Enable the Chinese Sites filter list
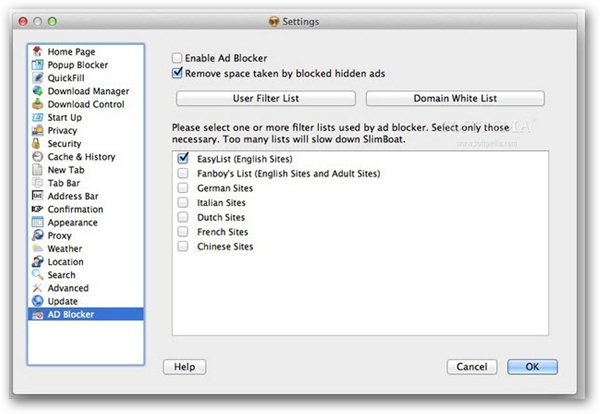This screenshot has width=600, height=414. click(x=183, y=246)
